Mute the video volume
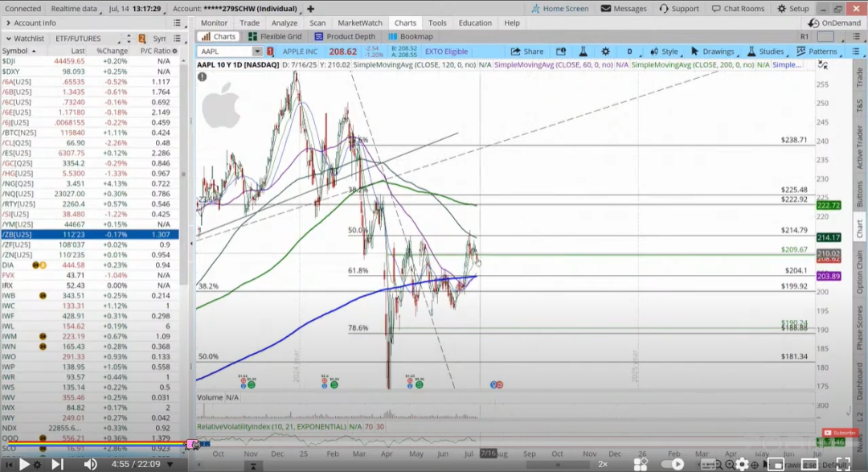Image resolution: width=868 pixels, height=472 pixels. coord(91,464)
